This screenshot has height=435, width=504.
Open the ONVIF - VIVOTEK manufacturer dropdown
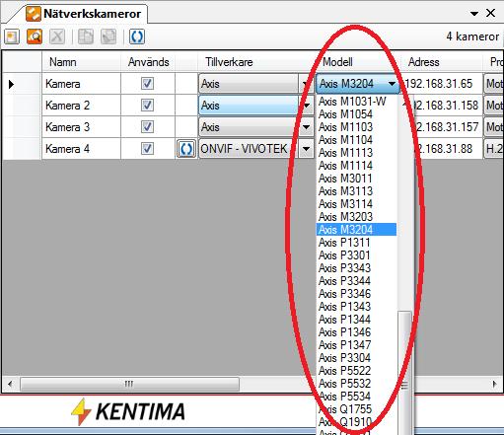click(306, 149)
